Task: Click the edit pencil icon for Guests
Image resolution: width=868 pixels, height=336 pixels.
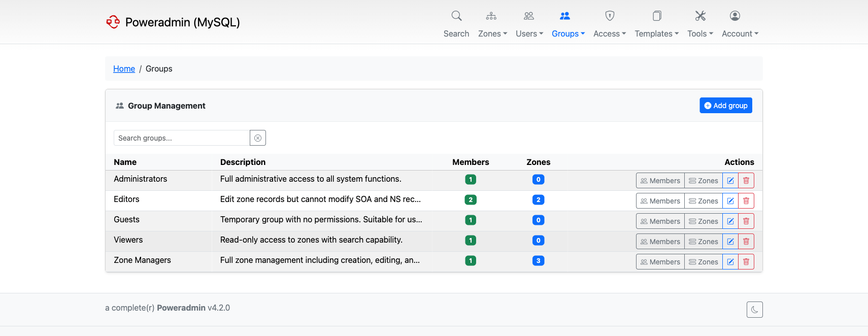Action: click(x=730, y=221)
